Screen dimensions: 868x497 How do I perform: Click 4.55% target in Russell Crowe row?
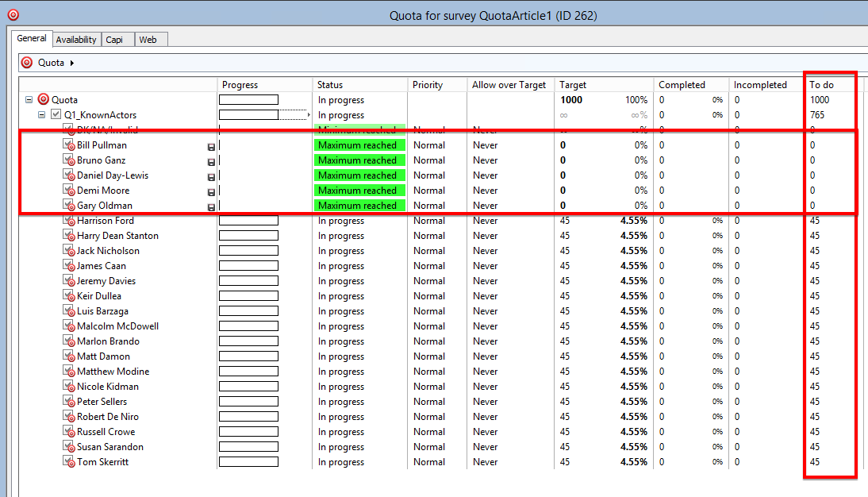(x=634, y=432)
